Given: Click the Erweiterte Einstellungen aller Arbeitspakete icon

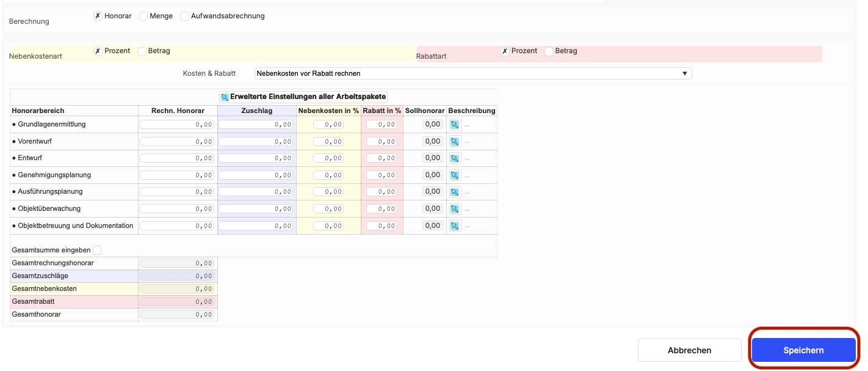Looking at the screenshot, I should (x=225, y=97).
